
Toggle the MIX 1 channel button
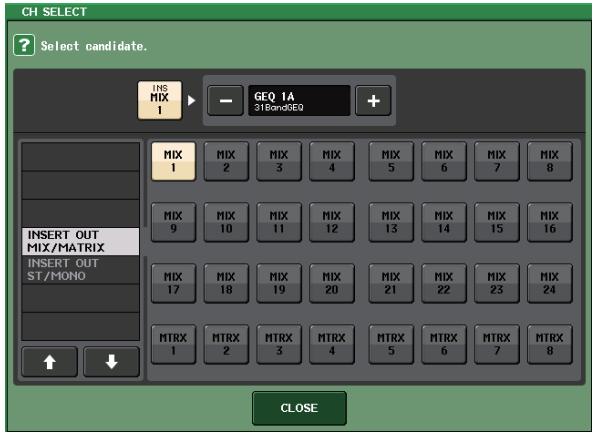pos(173,161)
